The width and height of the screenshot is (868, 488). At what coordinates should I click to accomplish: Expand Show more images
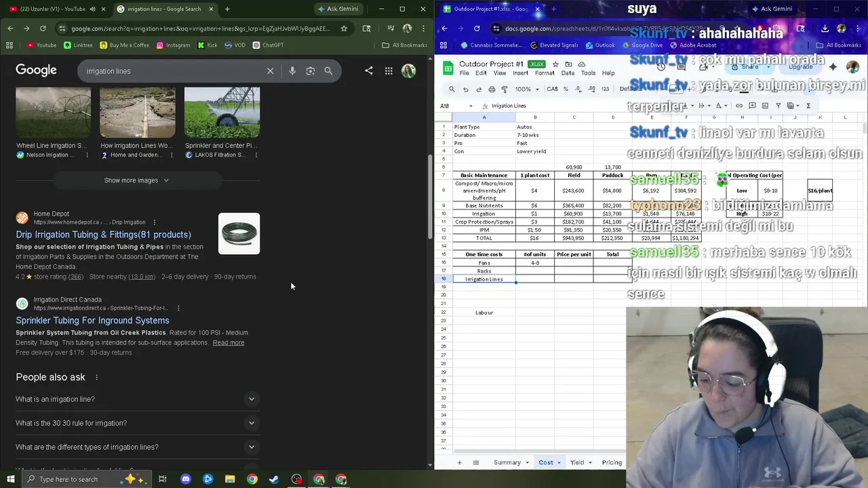137,180
